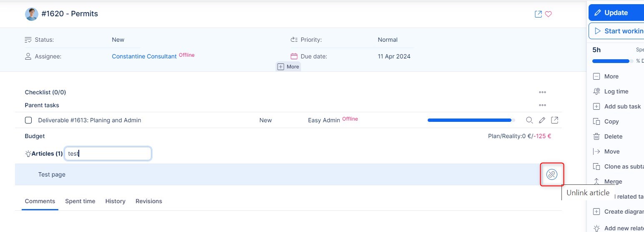Tick the Deliverable #1613 checkbox
Viewport: 644px width, 232px height.
pos(28,120)
